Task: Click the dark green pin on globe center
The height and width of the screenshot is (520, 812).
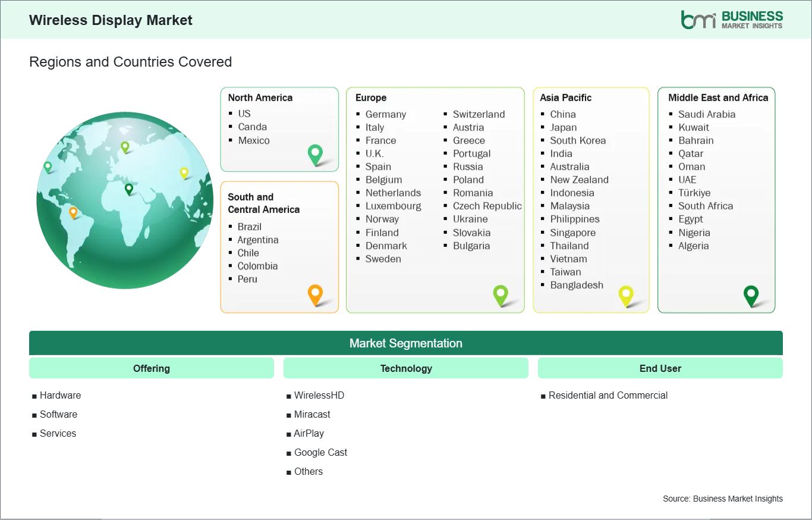Action: 129,189
